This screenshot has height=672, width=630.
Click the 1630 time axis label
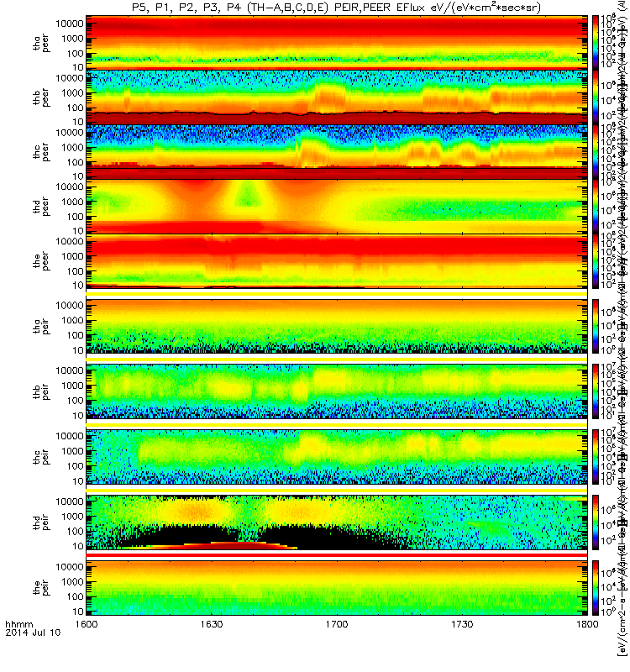212,623
